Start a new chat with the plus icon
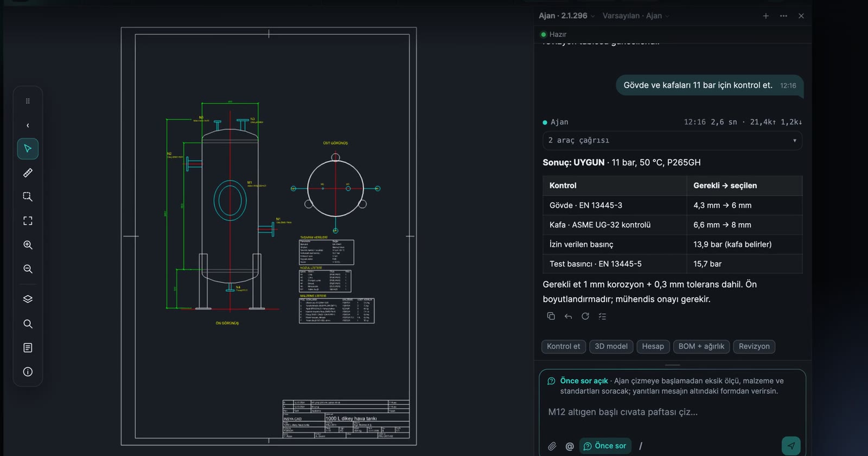Viewport: 868px width, 456px height. [765, 16]
